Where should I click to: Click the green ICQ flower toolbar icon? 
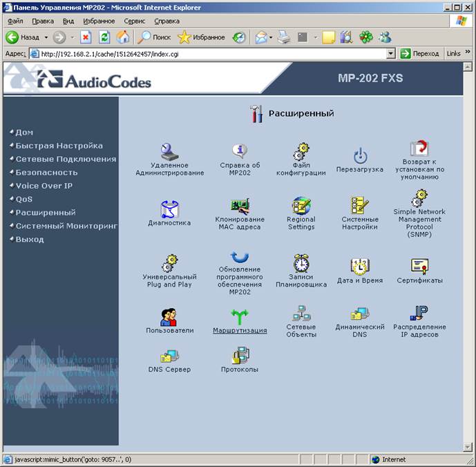366,37
